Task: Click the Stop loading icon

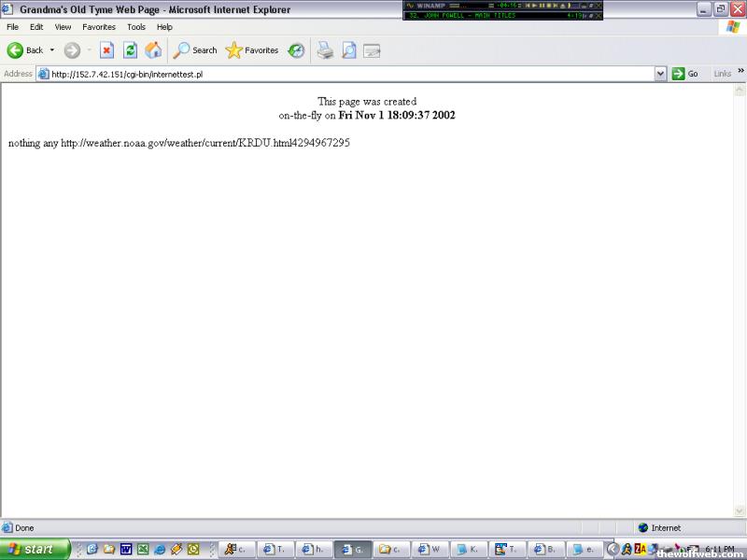Action: [106, 50]
